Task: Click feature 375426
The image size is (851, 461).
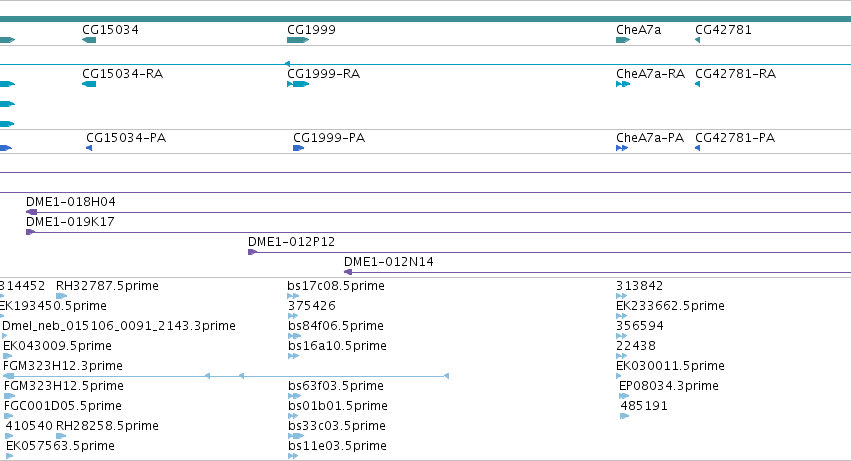Action: pos(312,306)
